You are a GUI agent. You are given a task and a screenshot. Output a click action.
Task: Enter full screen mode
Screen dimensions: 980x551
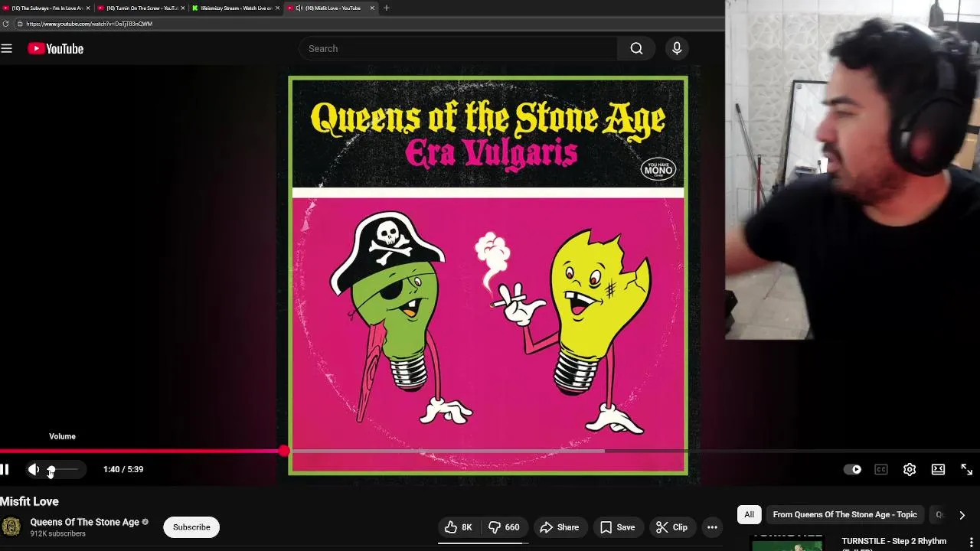click(x=966, y=469)
